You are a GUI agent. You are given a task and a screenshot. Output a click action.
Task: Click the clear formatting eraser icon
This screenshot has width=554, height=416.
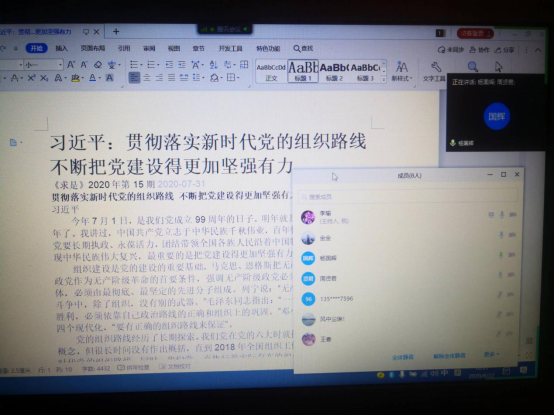click(x=98, y=65)
